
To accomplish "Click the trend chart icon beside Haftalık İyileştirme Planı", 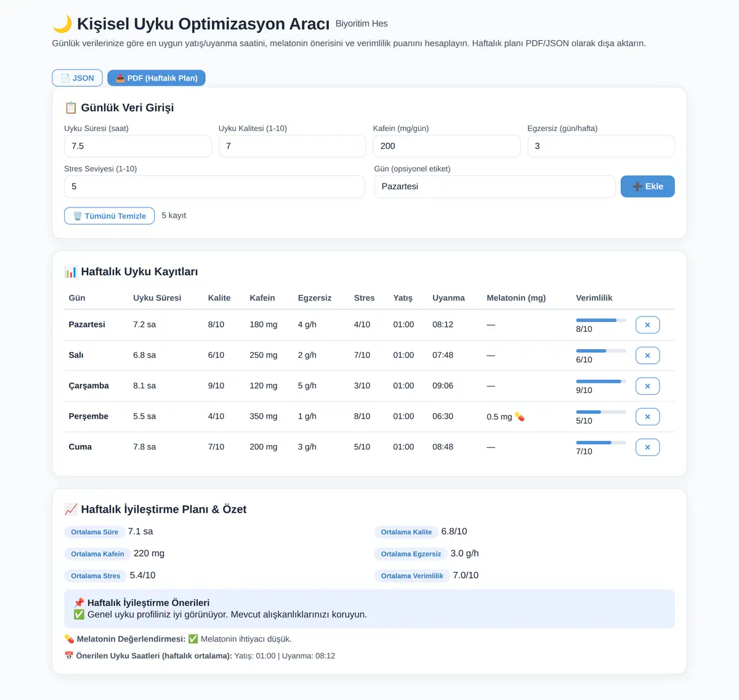I will [71, 510].
